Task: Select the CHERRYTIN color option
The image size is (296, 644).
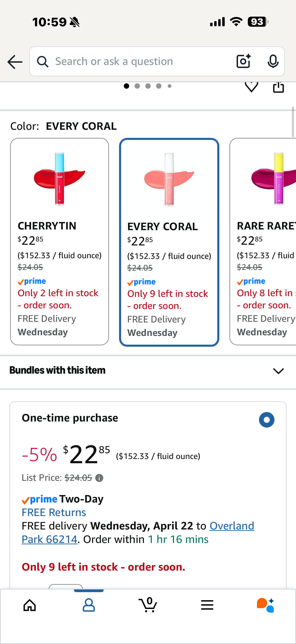Action: pyautogui.click(x=59, y=242)
